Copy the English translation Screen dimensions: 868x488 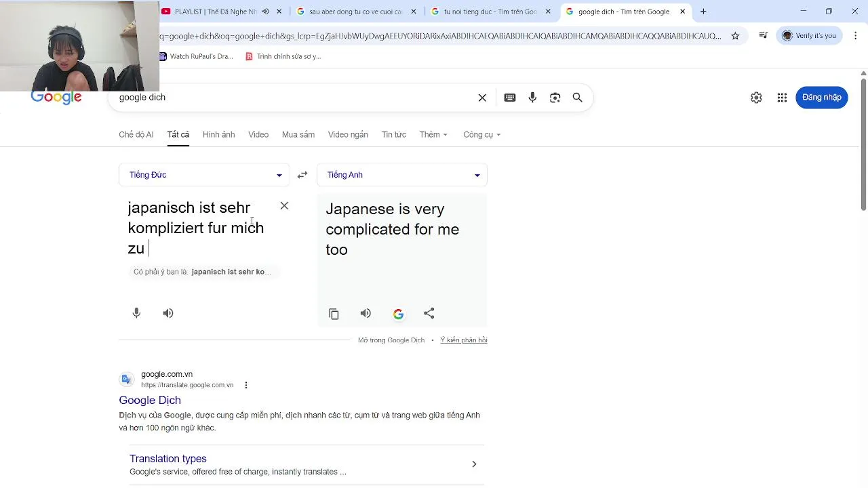[x=334, y=314]
